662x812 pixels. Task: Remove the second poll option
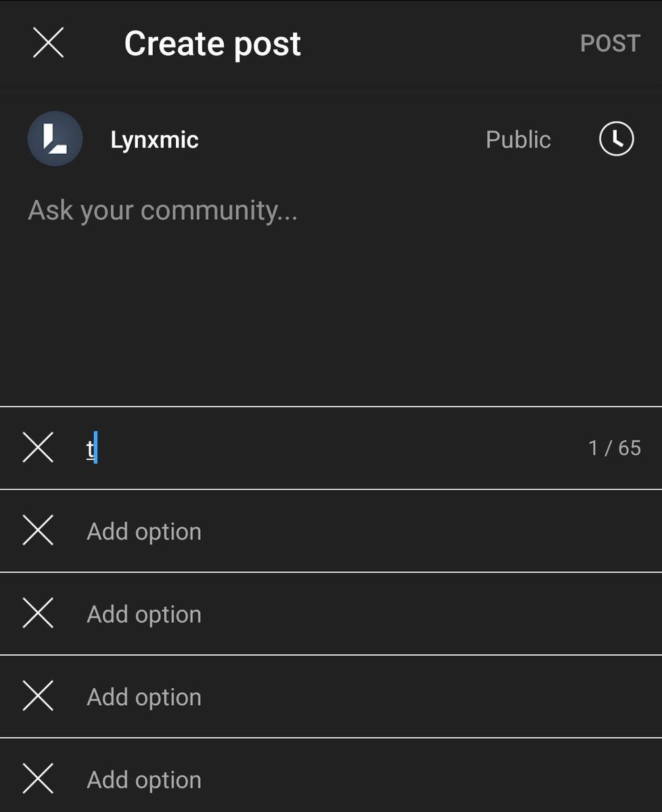click(38, 531)
